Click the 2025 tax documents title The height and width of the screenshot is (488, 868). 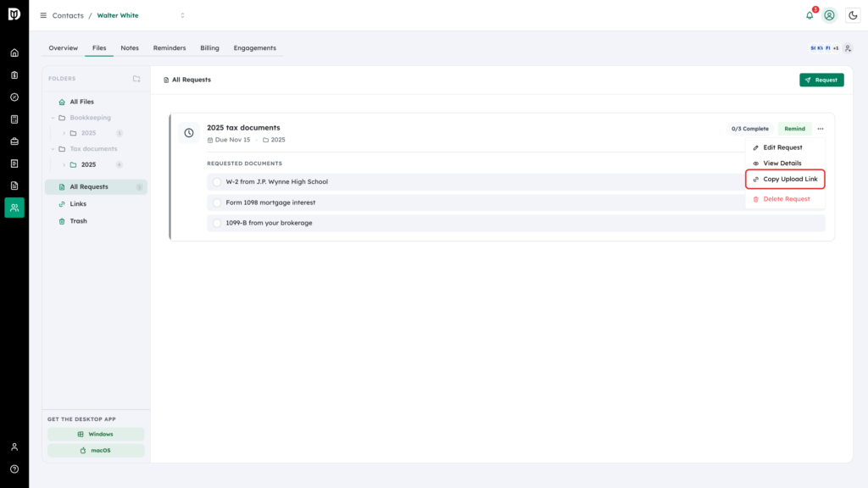click(243, 128)
